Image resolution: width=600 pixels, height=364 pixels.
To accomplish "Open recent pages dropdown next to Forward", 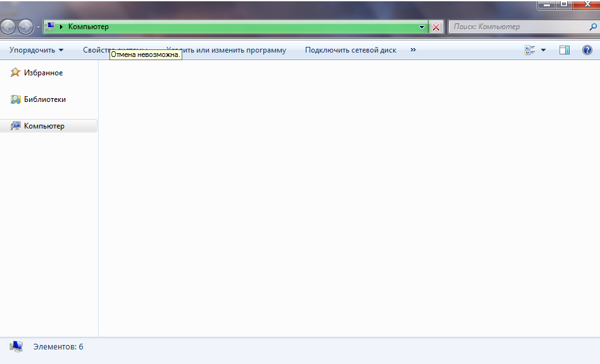I will pyautogui.click(x=38, y=27).
